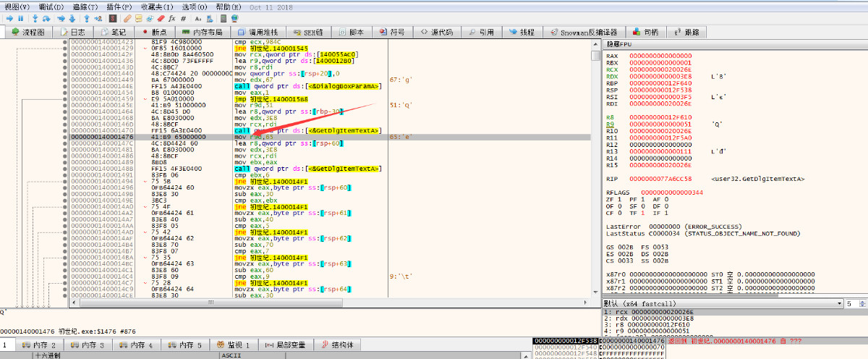Select the RFLAGS value 0000000000000344
This screenshot has width=868, height=359.
[671, 193]
